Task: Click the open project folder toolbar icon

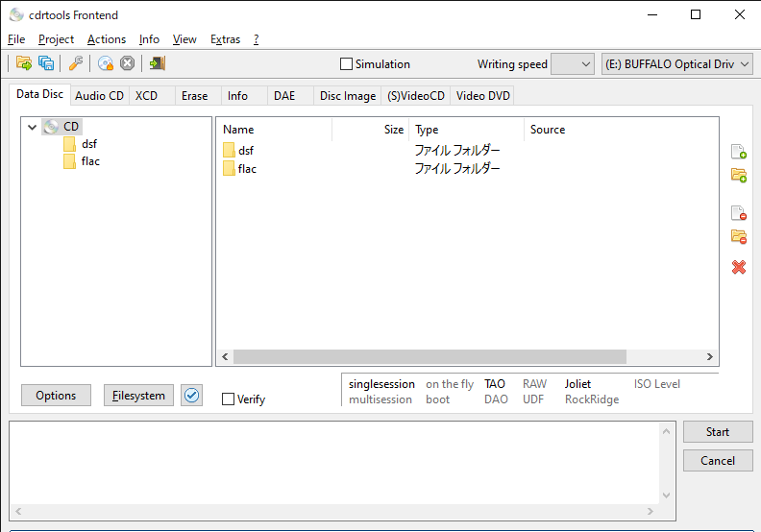Action: click(x=24, y=63)
